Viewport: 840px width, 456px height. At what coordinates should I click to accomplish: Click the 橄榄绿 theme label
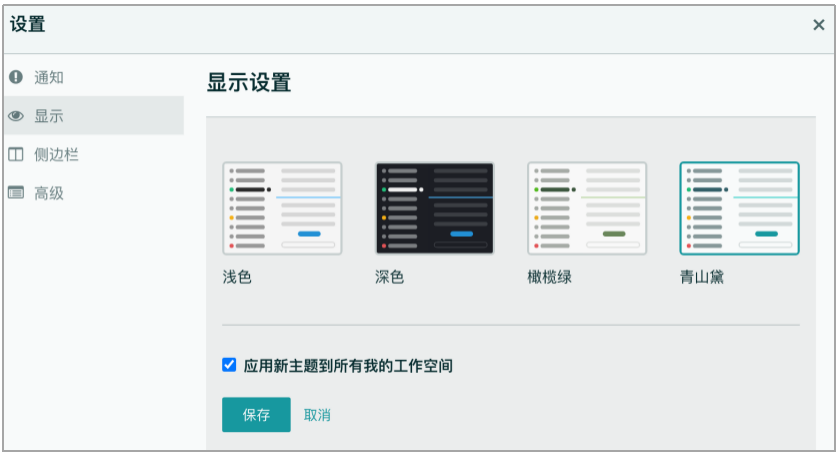click(x=549, y=277)
